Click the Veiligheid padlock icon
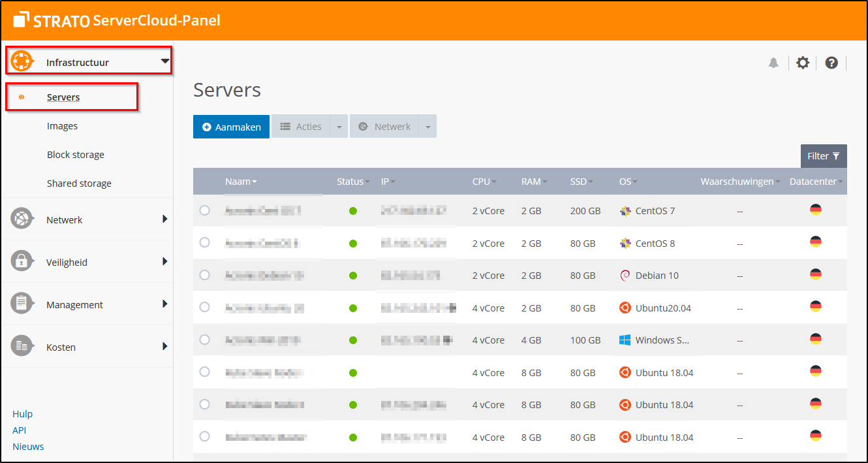868x463 pixels. (x=22, y=262)
